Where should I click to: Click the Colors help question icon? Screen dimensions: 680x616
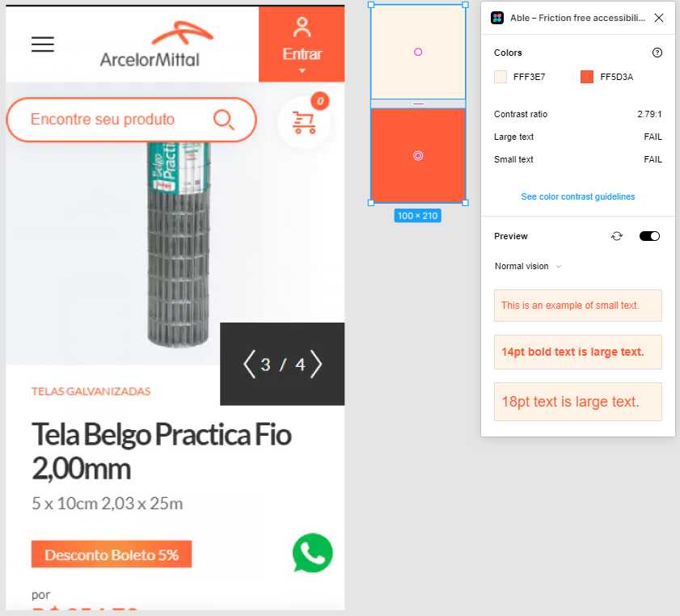pos(657,53)
